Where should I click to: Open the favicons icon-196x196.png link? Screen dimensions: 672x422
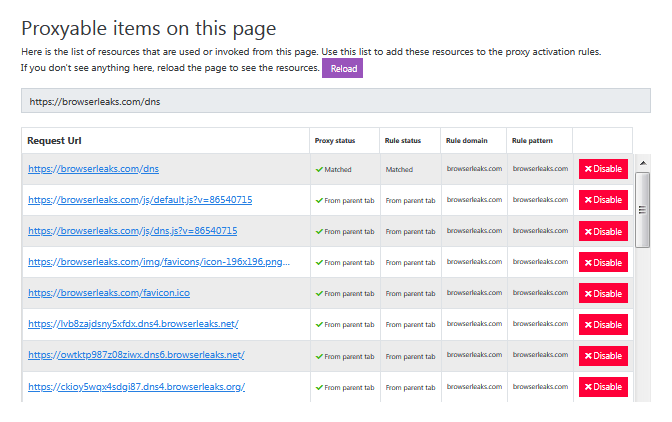click(159, 262)
